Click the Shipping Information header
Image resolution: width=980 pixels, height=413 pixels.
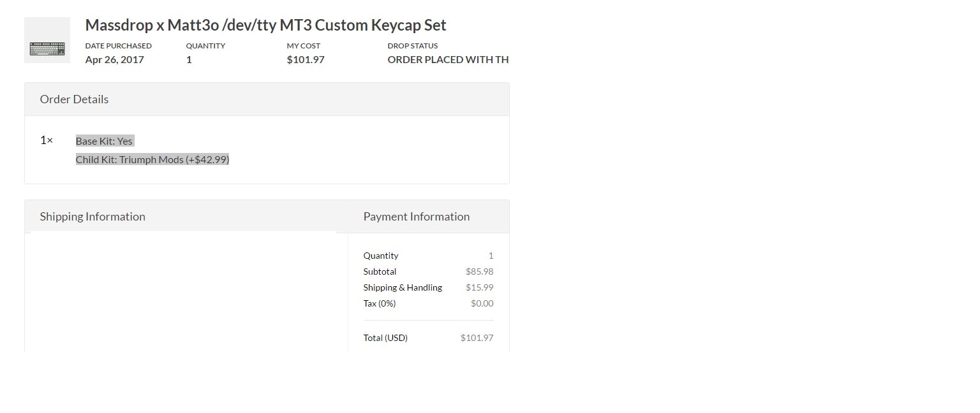(93, 217)
